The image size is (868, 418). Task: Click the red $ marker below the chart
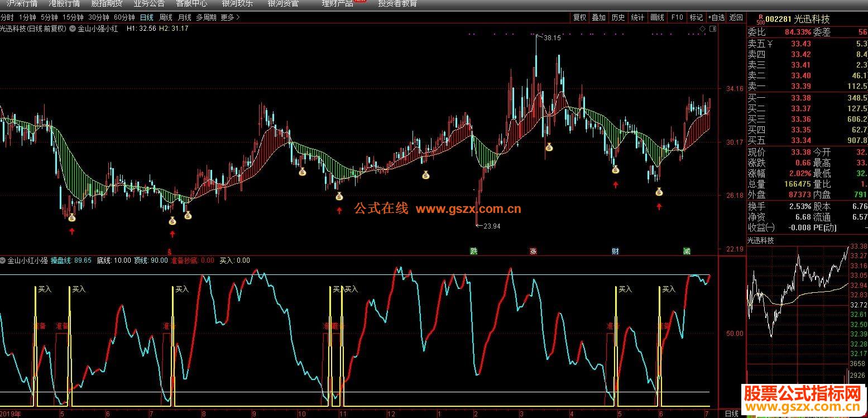click(170, 251)
